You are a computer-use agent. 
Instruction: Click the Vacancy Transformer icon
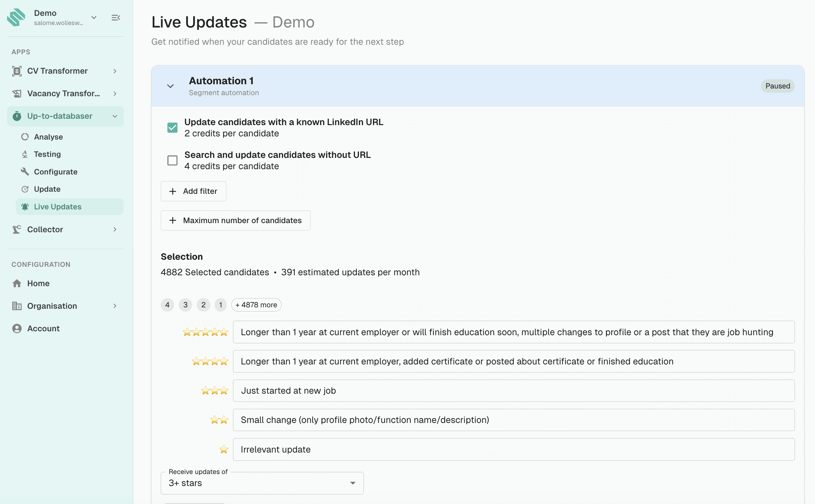point(17,93)
